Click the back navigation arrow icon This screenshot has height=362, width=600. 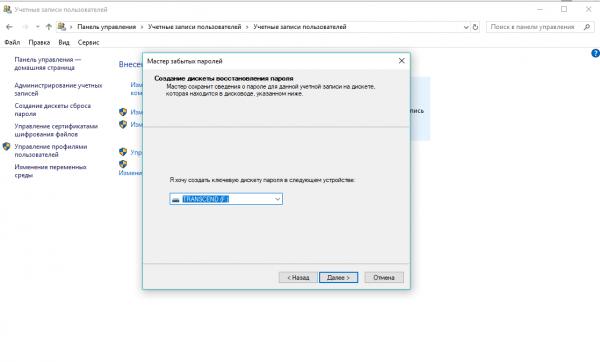click(9, 27)
